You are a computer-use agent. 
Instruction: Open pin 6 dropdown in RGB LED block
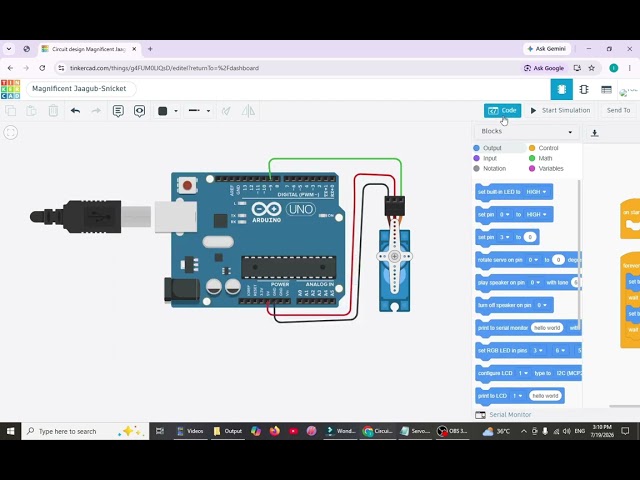tap(560, 351)
